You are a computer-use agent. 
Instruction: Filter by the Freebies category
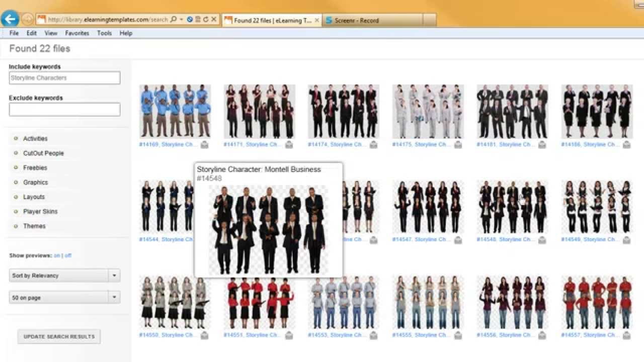click(x=35, y=167)
